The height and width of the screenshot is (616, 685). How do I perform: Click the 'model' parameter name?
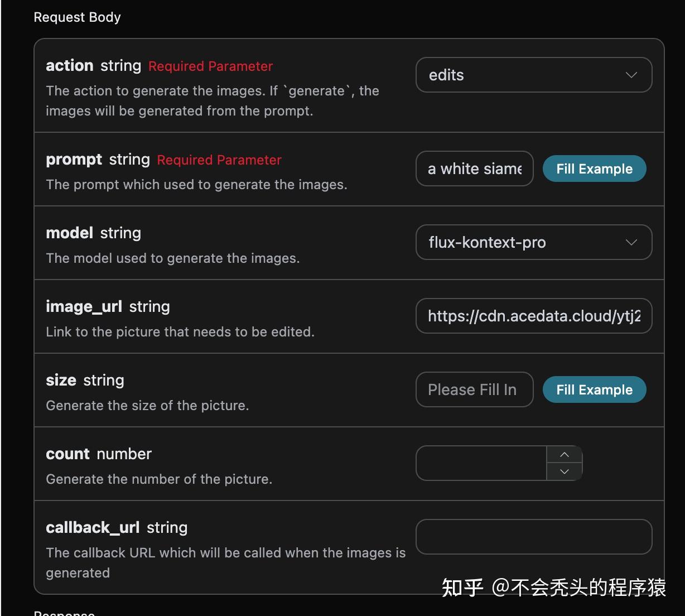(x=70, y=233)
